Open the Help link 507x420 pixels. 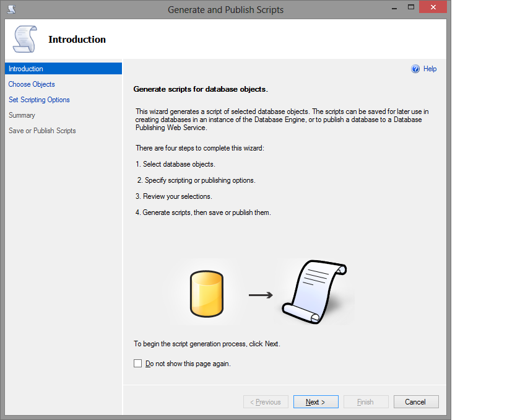(x=430, y=69)
